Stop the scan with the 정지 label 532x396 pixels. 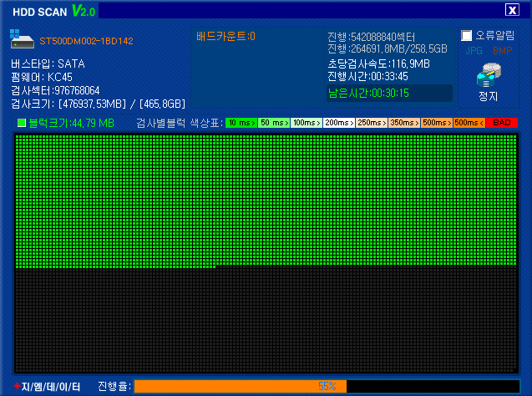click(489, 96)
